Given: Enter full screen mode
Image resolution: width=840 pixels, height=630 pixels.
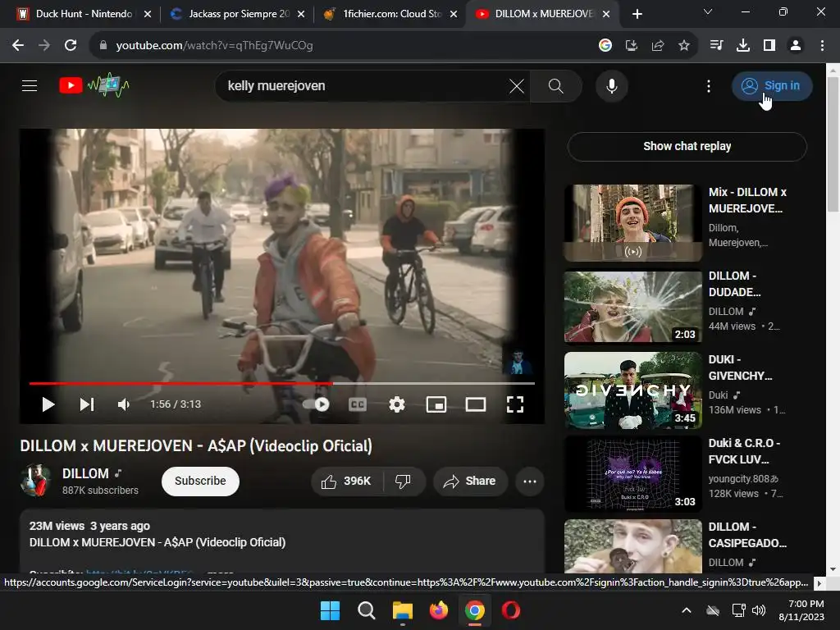Looking at the screenshot, I should [515, 404].
